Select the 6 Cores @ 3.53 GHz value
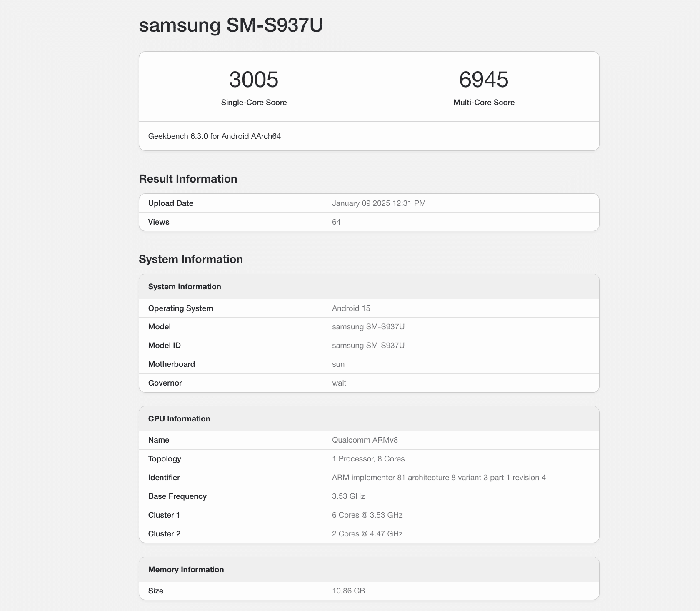 (x=367, y=515)
